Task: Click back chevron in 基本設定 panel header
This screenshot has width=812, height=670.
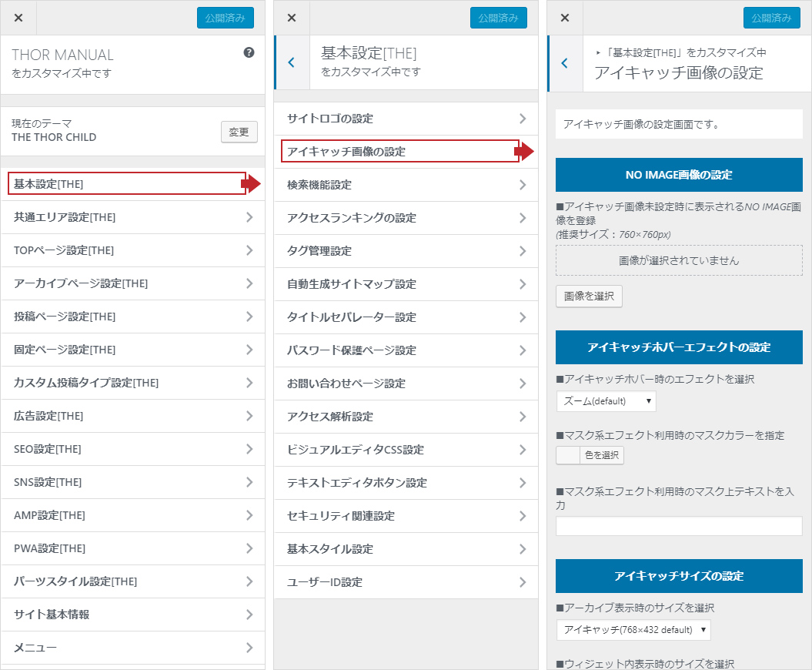Action: [291, 62]
